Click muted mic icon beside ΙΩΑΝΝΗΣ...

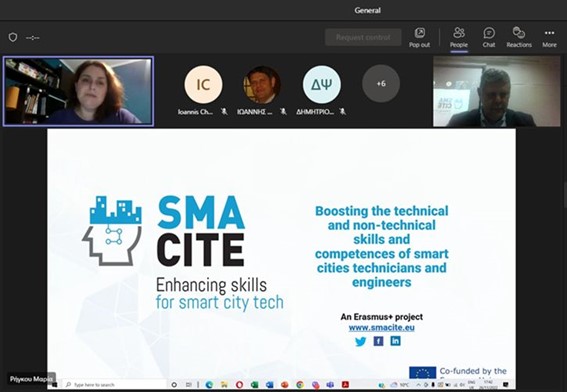tap(284, 112)
